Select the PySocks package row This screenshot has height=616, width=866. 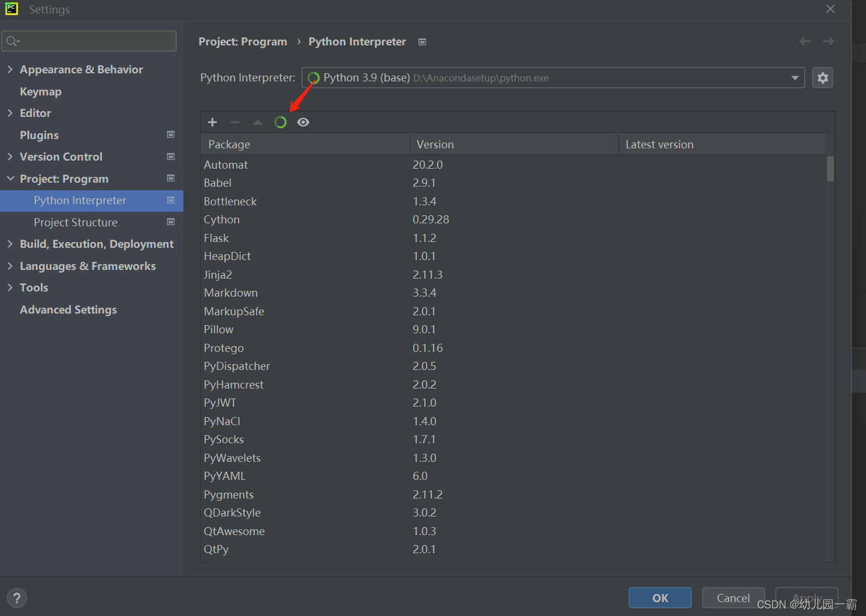513,439
